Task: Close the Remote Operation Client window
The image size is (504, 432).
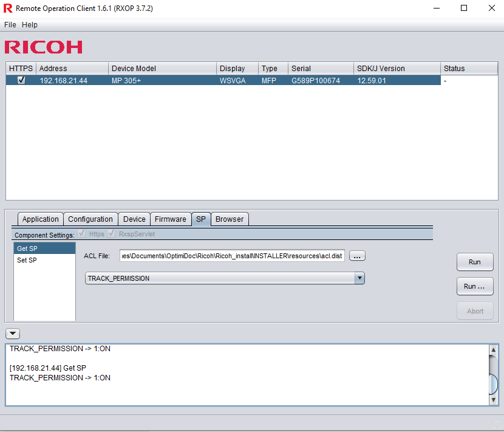Action: (x=492, y=9)
